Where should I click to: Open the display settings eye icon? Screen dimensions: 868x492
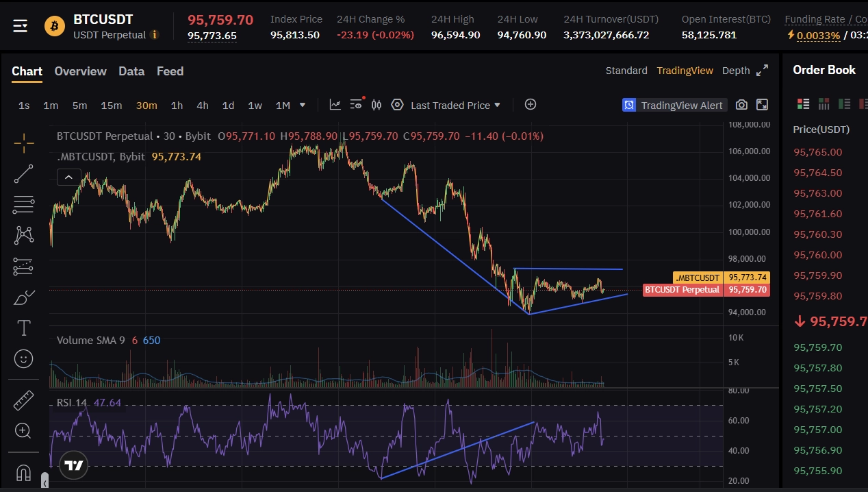coord(357,104)
